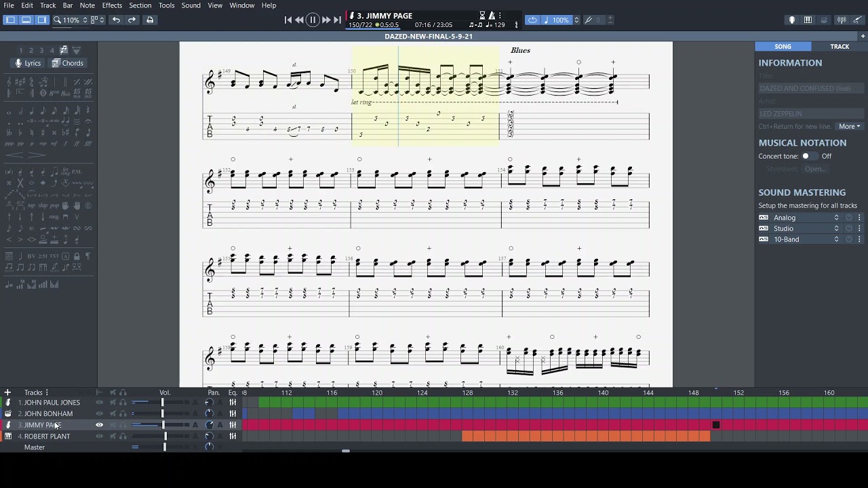Click the DAZED AND CONFUSED title field
Image resolution: width=868 pixels, height=488 pixels.
(x=811, y=88)
